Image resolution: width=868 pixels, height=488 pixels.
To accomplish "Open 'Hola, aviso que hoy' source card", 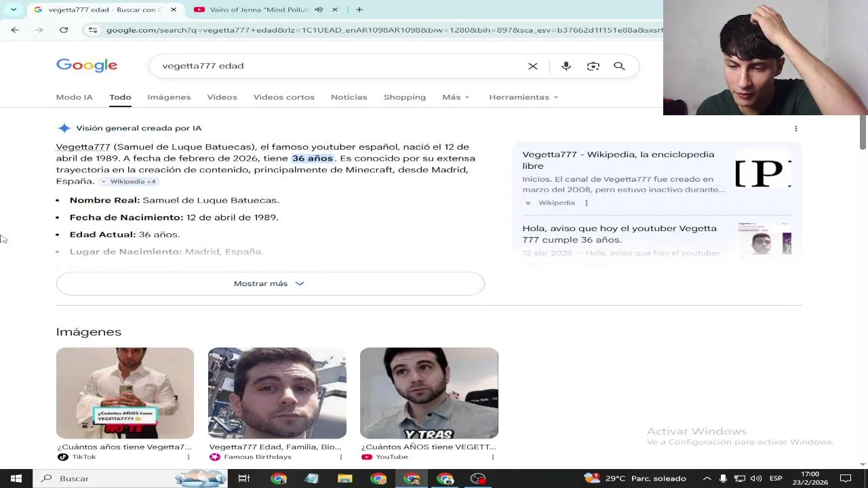I will (620, 234).
